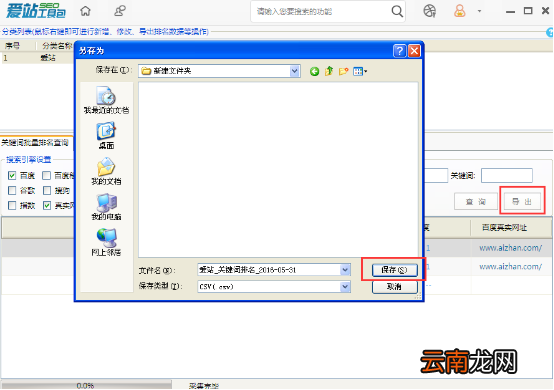Expand the file name dropdown

[345, 270]
